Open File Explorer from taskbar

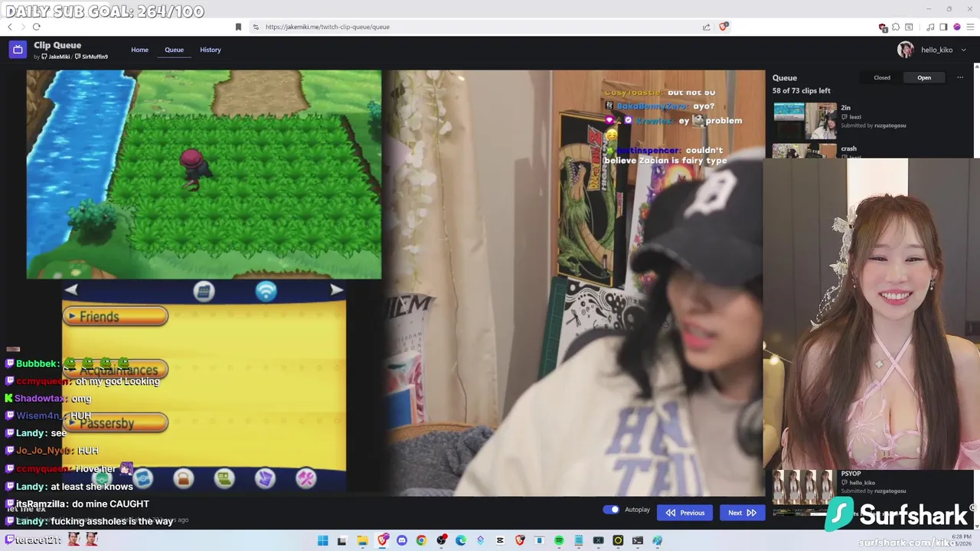pyautogui.click(x=362, y=540)
